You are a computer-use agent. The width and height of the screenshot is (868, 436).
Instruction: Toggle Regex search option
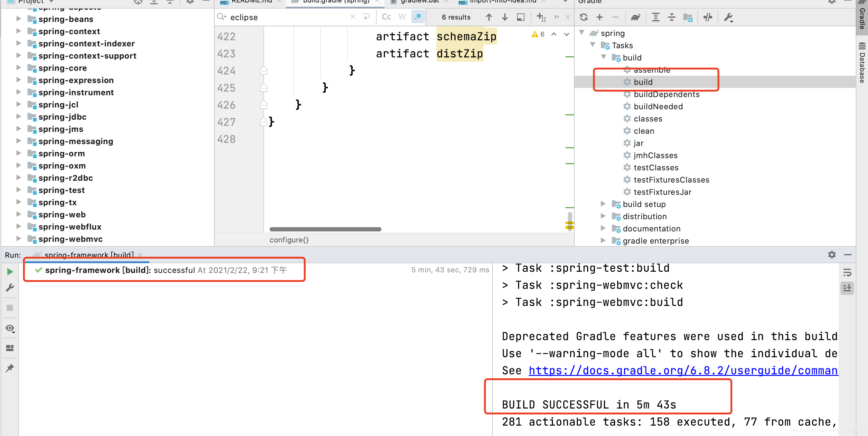418,17
